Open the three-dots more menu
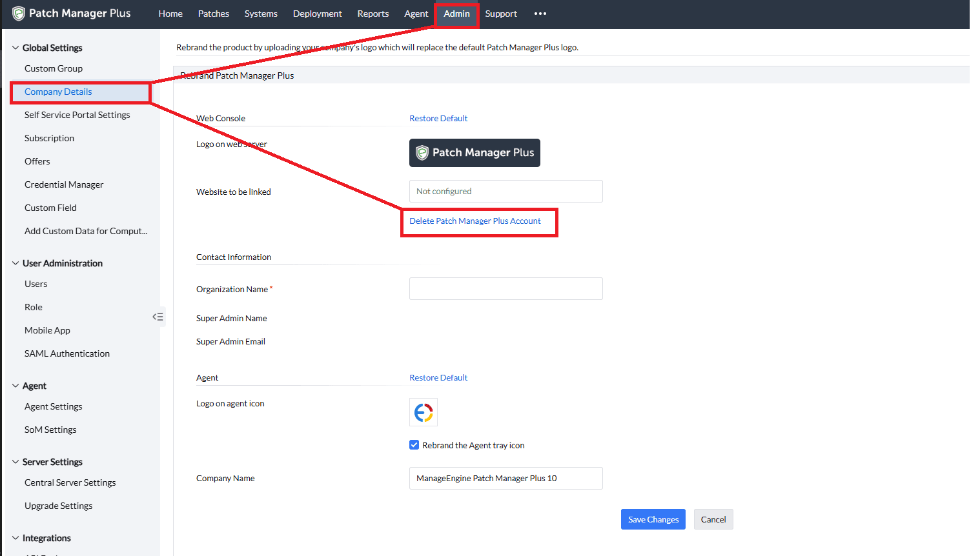Screen dimensions: 980x556 [540, 14]
